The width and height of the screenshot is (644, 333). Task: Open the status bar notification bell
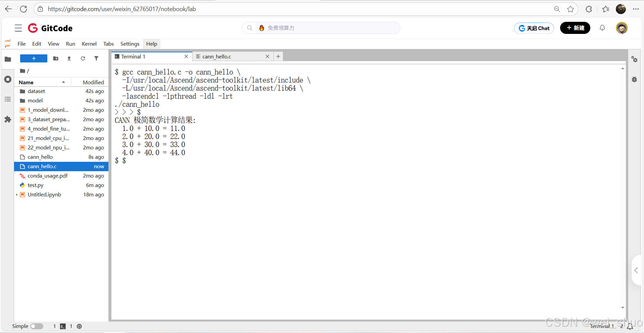[630, 326]
